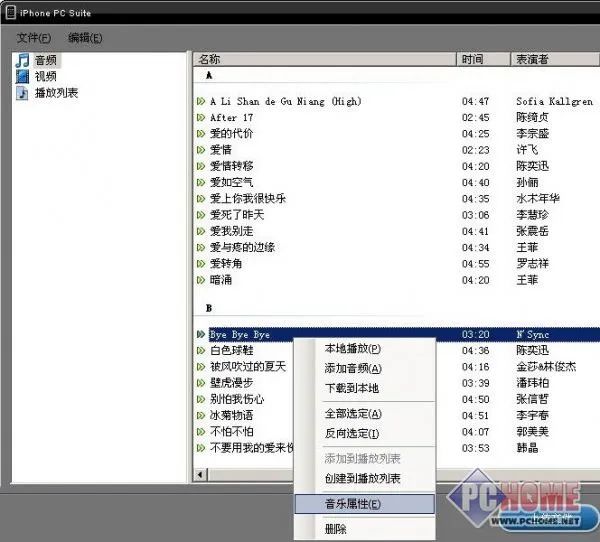Click play arrow icon beside 爱的代价
Screen dimensions: 600x542
[x=201, y=134]
